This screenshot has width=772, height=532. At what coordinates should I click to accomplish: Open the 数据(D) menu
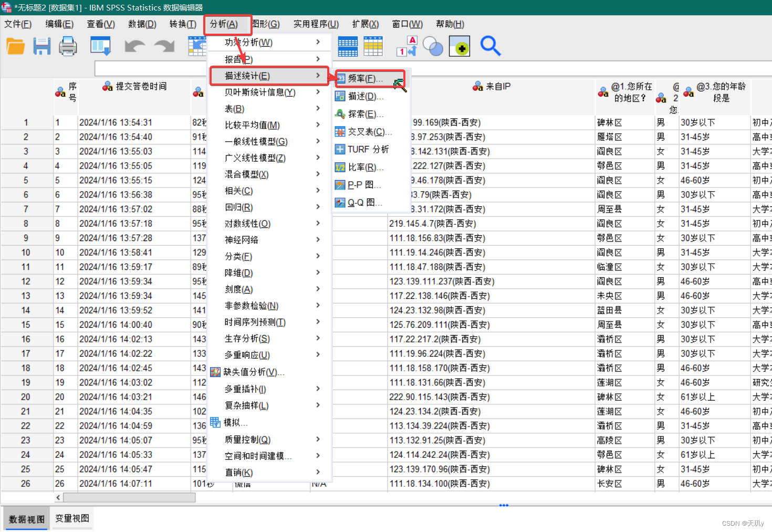tap(142, 24)
